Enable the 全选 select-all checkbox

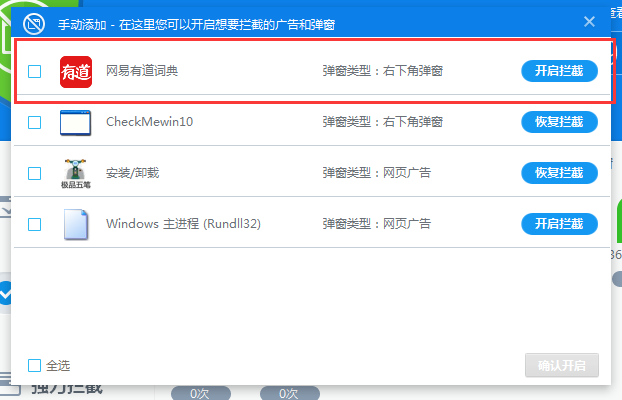(x=35, y=365)
